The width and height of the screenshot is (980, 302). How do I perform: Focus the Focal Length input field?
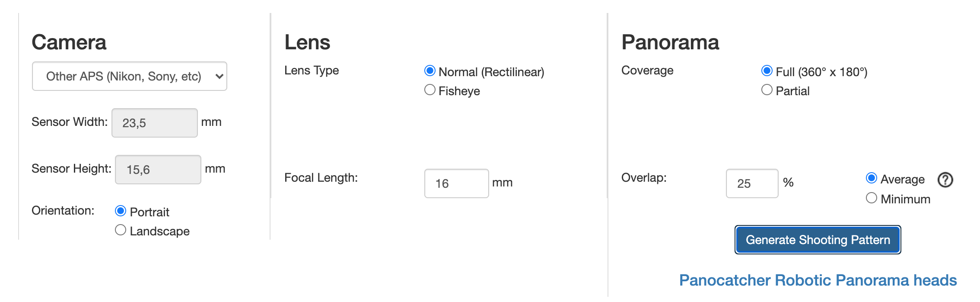point(456,183)
